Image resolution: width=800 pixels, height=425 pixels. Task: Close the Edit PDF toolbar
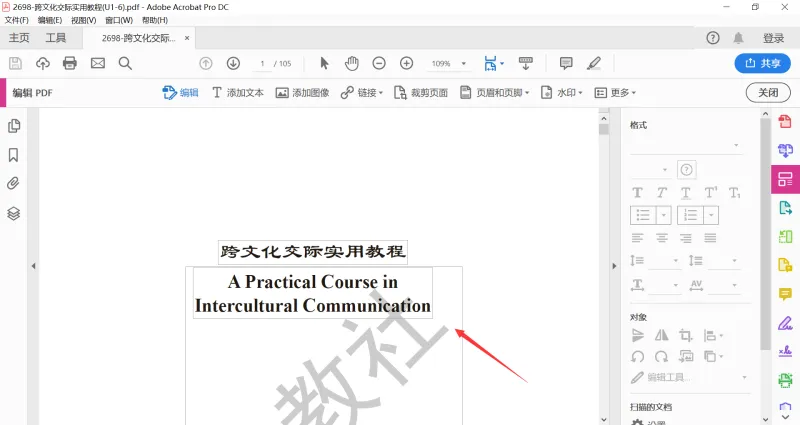[x=768, y=93]
